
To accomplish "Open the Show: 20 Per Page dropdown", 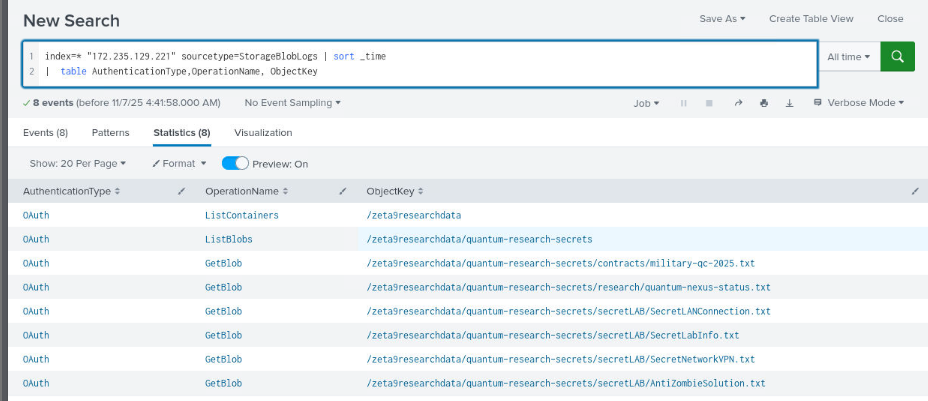I will pyautogui.click(x=78, y=163).
